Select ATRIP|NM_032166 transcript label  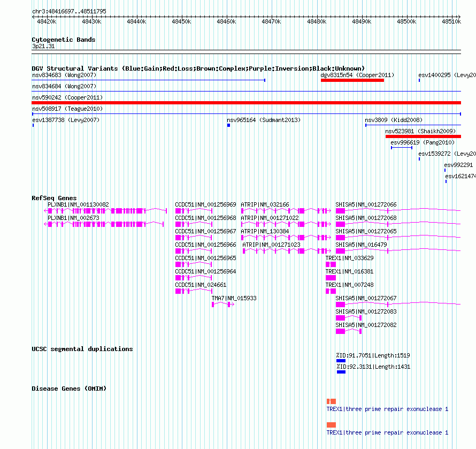click(265, 204)
